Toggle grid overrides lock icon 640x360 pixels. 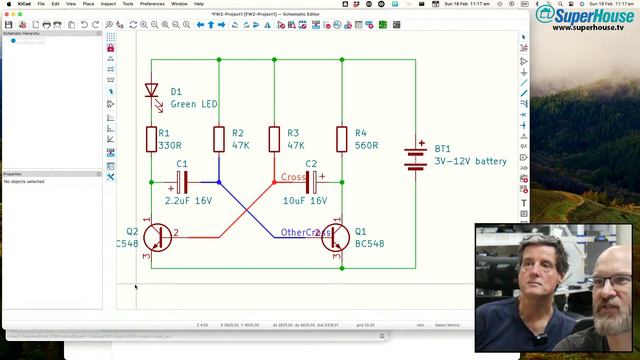point(111,48)
